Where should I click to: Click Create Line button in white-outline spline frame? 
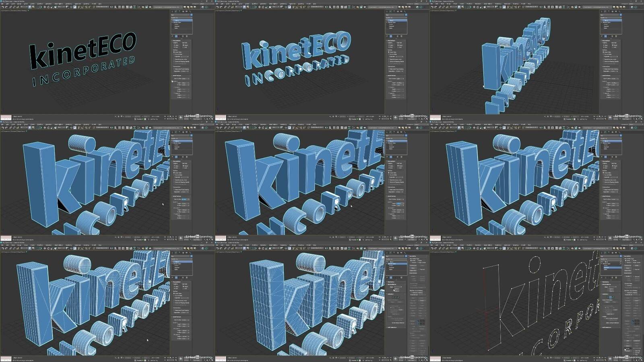coord(627,266)
